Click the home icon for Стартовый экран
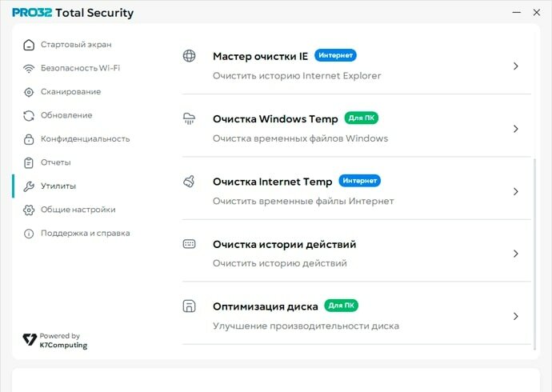 click(x=29, y=45)
